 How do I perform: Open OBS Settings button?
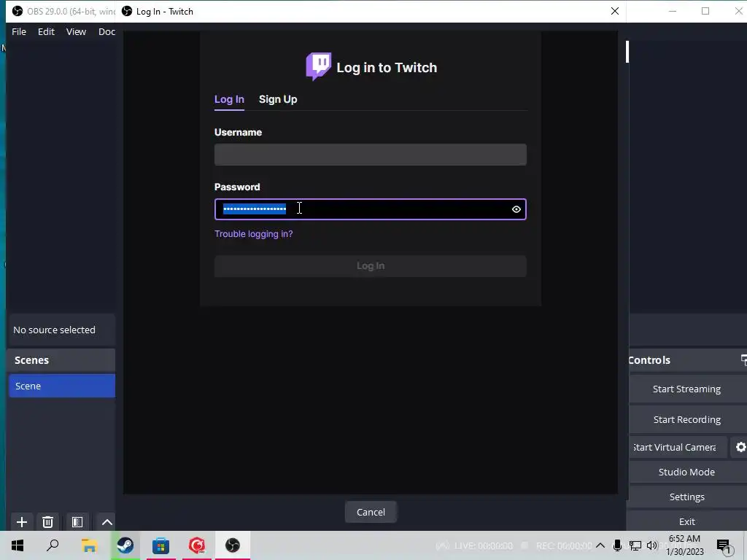(x=686, y=497)
